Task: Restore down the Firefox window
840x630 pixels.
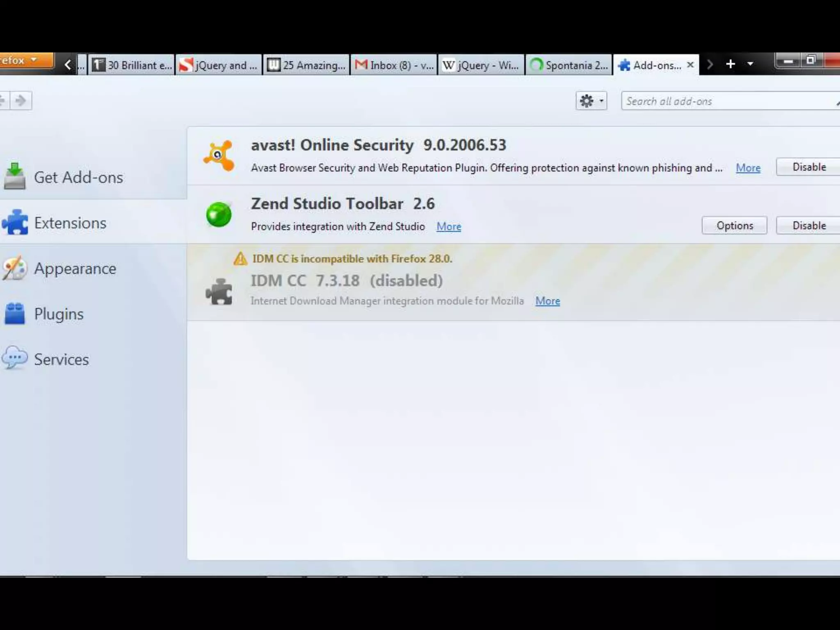Action: (x=811, y=60)
